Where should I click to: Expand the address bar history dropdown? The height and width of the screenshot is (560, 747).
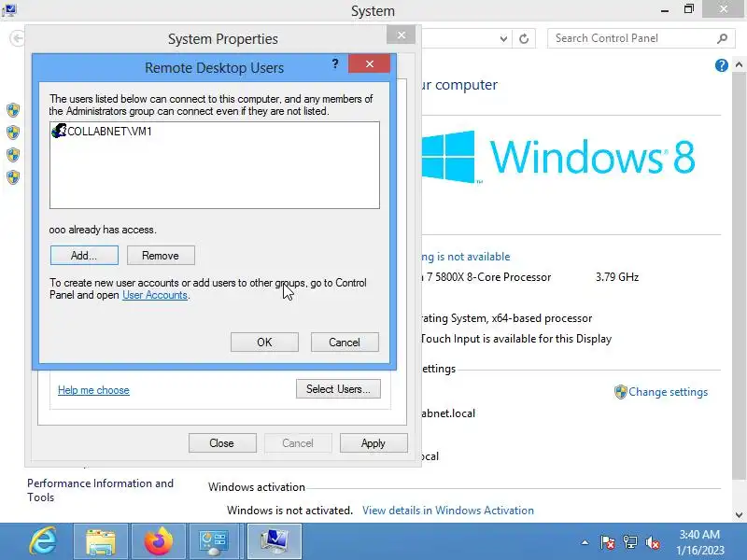click(x=503, y=38)
